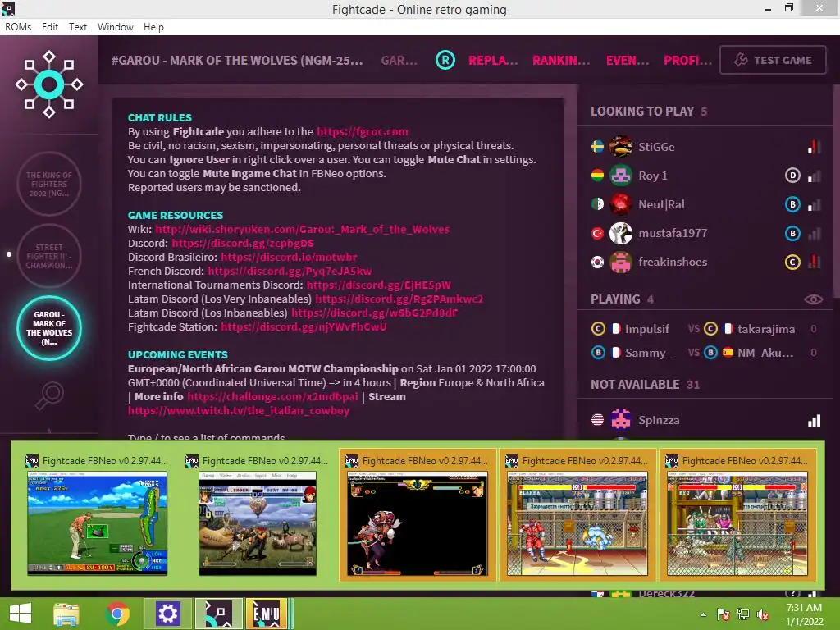Open the Window menu

point(115,27)
